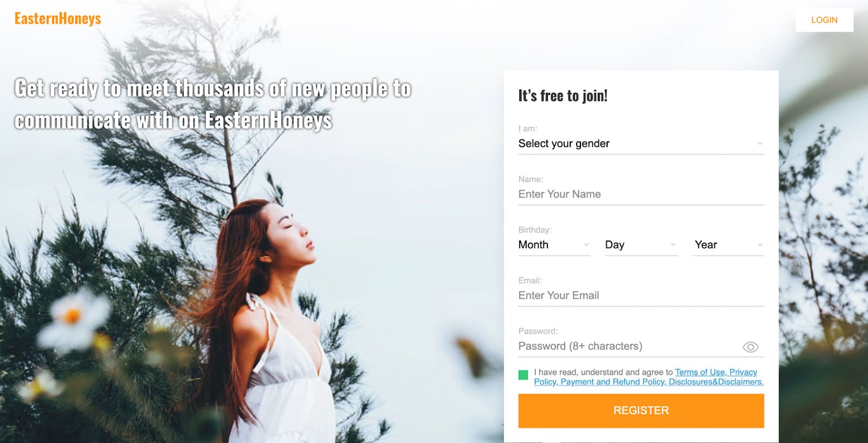The width and height of the screenshot is (868, 443).
Task: Click the LOGIN button
Action: coord(824,20)
